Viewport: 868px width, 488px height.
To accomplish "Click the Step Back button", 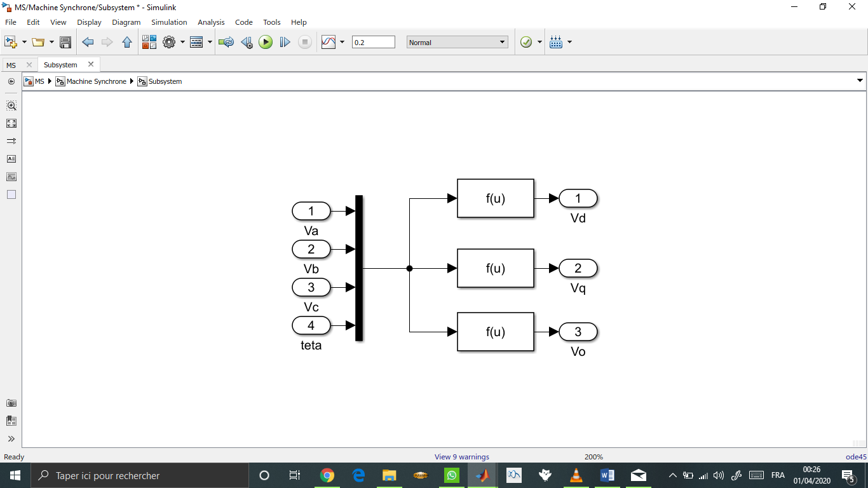I will [247, 42].
